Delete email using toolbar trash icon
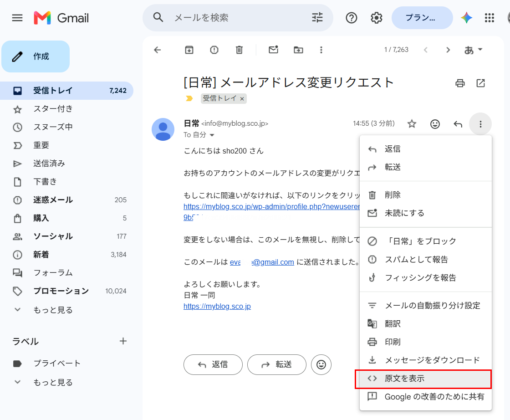 [239, 50]
